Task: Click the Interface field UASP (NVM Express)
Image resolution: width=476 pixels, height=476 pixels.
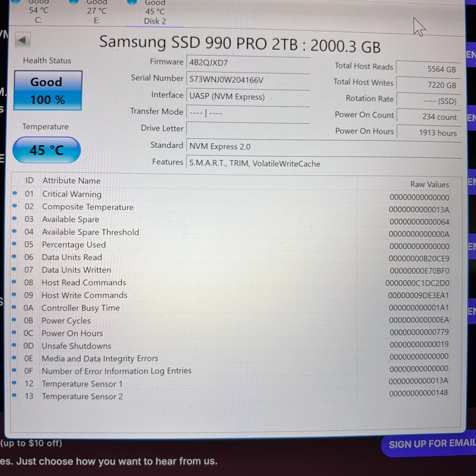Action: tap(248, 97)
